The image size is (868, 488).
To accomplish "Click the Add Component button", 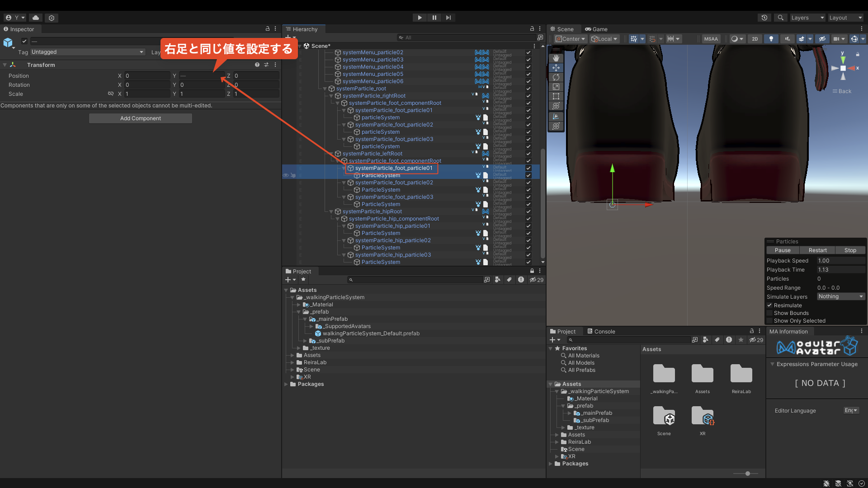I will click(140, 118).
